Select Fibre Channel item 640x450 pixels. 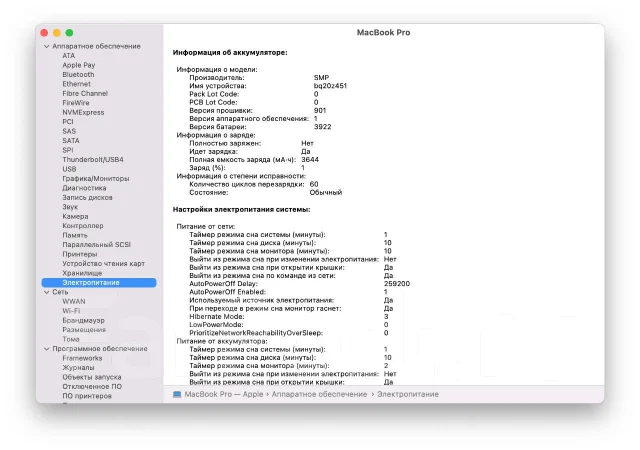pos(85,94)
